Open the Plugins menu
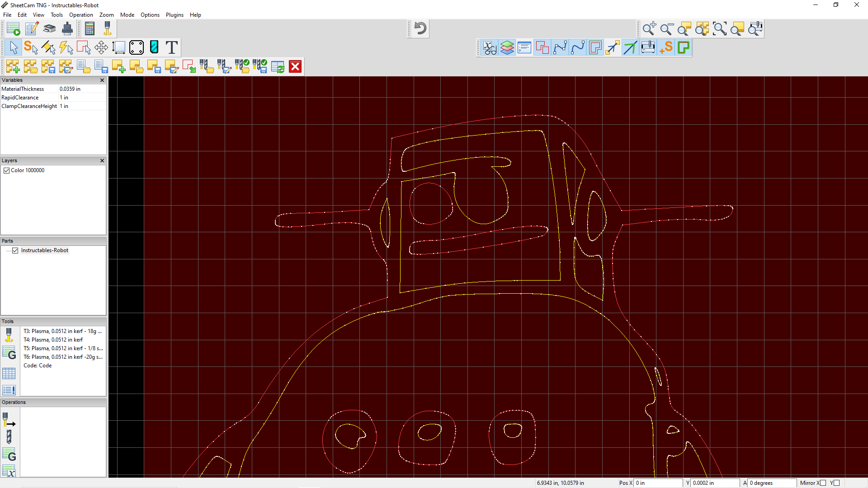Screen dimensions: 868x488 click(x=175, y=15)
